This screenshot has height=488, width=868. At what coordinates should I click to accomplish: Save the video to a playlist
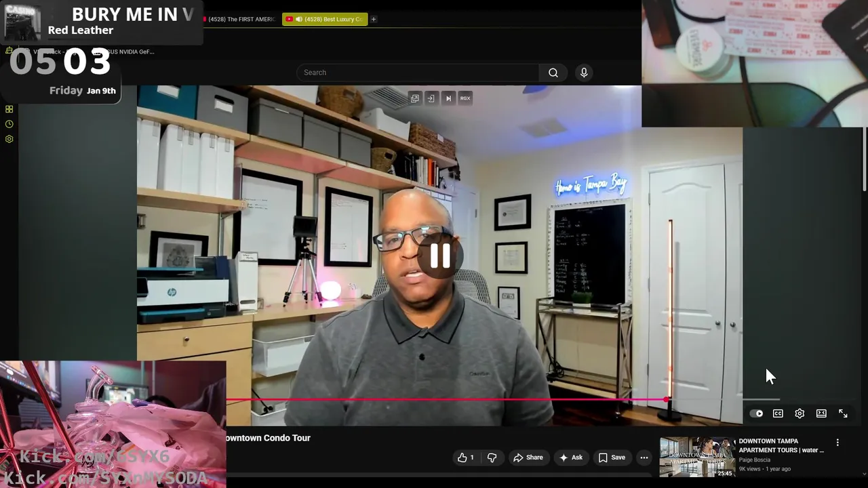click(x=612, y=457)
